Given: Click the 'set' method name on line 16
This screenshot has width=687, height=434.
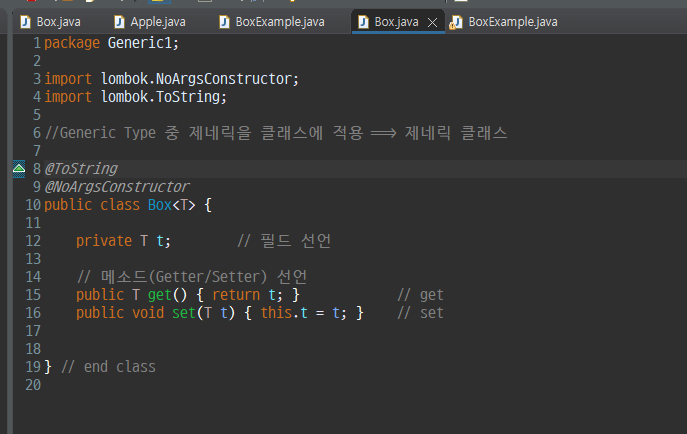Looking at the screenshot, I should (184, 312).
